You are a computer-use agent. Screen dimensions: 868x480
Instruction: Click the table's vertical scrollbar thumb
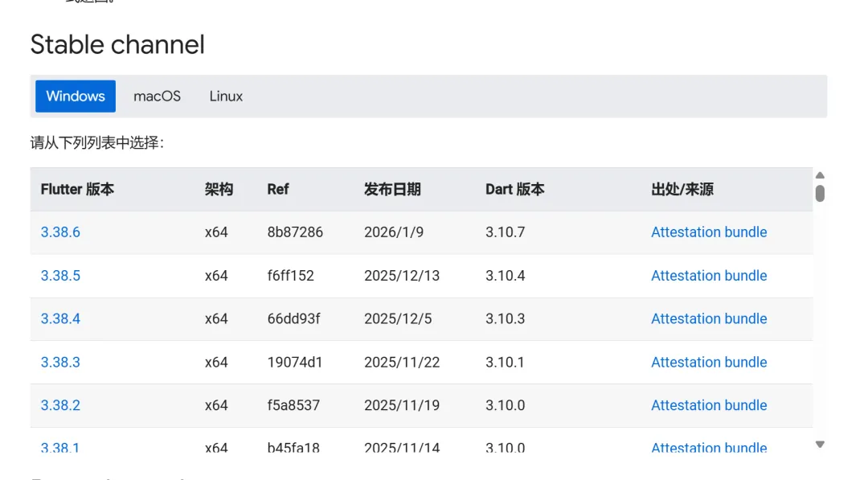(820, 193)
